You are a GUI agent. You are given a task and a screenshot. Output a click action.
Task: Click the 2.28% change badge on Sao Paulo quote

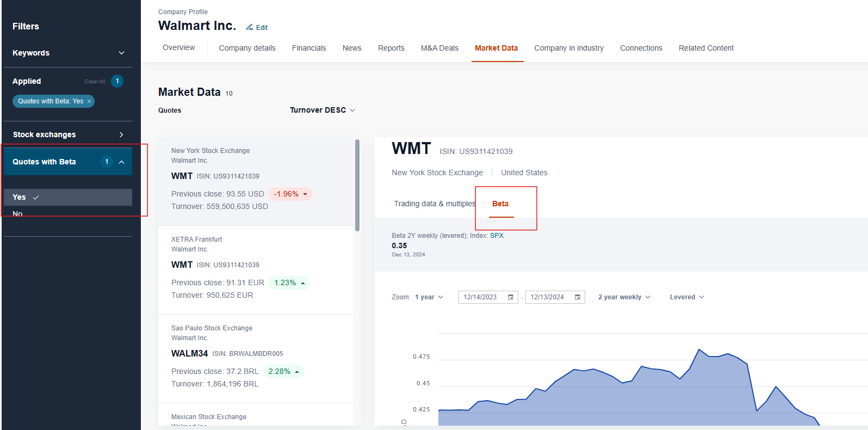coord(284,371)
